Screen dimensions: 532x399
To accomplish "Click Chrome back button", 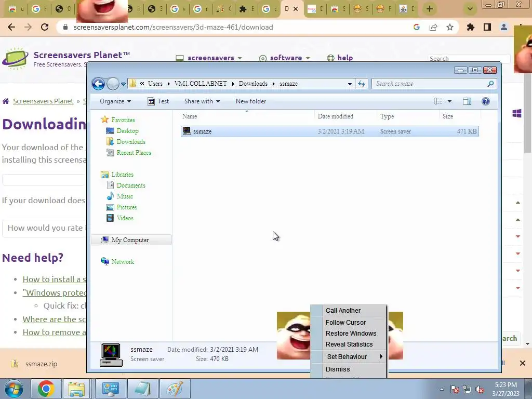I will pos(11,27).
